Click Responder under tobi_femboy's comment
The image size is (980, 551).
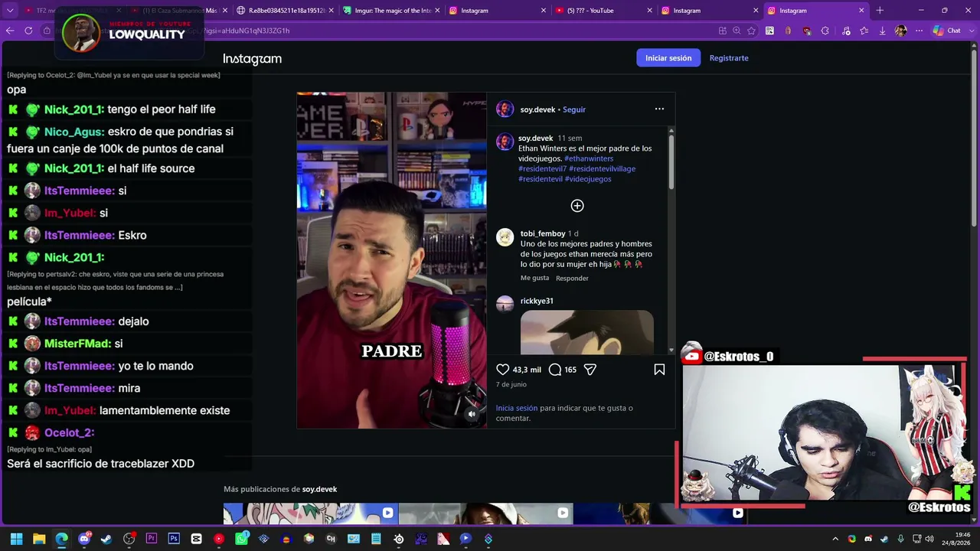(x=572, y=279)
